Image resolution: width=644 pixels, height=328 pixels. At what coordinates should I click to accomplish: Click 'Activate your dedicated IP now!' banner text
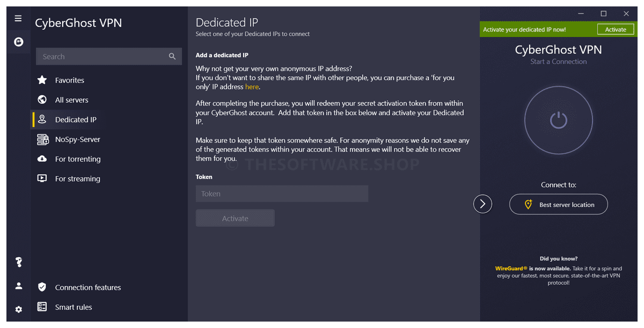point(524,29)
